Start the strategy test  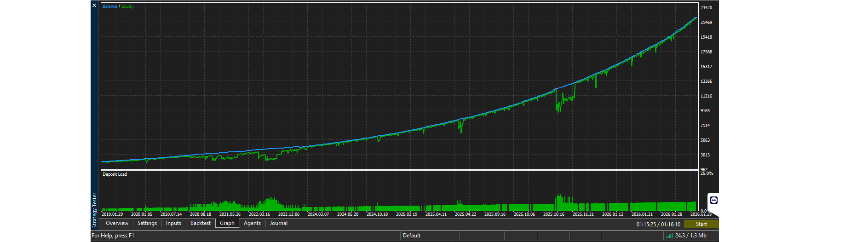[x=701, y=224]
